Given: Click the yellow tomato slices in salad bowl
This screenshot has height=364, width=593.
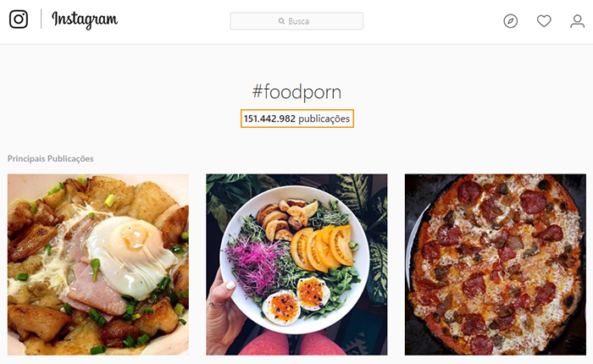Looking at the screenshot, I should pos(323,245).
